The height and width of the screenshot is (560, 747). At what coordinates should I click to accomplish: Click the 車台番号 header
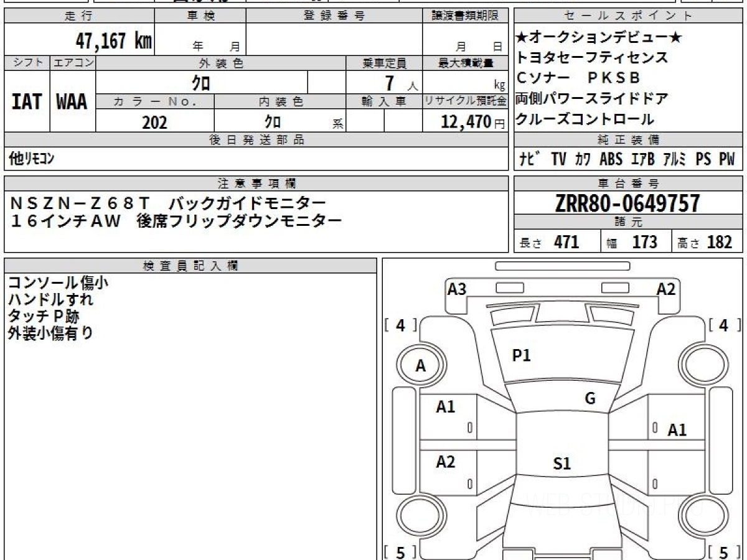[629, 184]
